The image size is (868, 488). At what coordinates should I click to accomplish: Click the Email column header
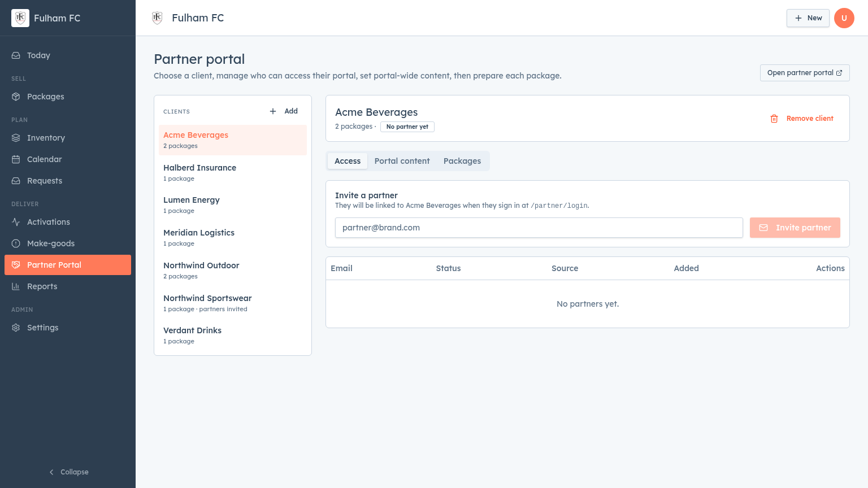[x=341, y=268]
